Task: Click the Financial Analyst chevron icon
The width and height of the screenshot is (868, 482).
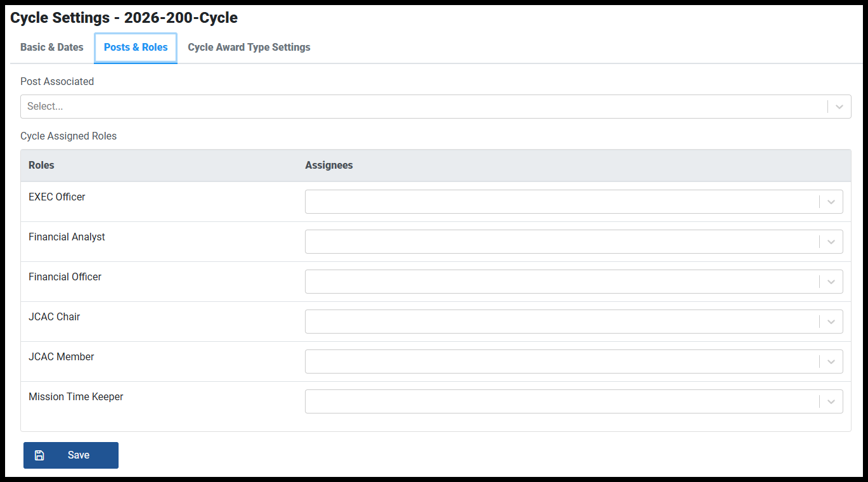Action: [831, 242]
